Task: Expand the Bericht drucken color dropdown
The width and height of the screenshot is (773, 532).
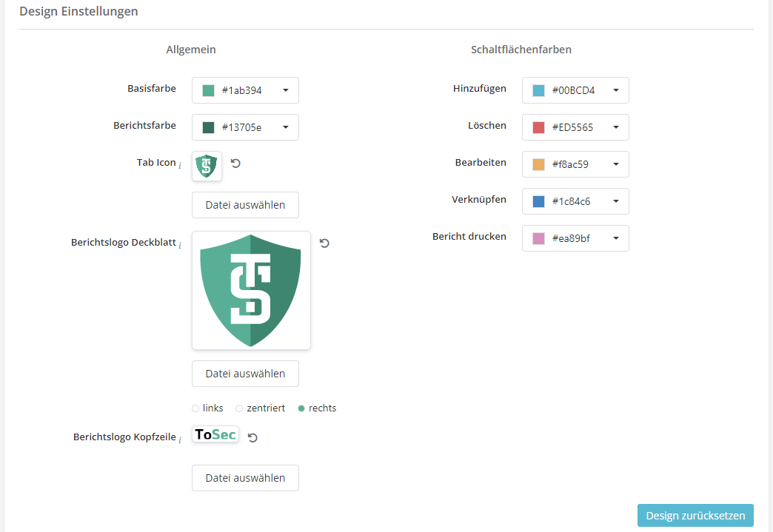Action: click(616, 238)
